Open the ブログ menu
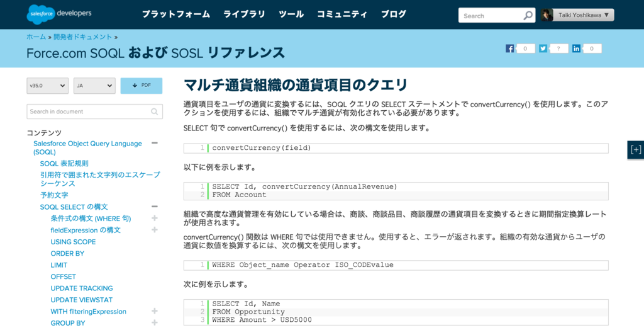 click(x=394, y=14)
